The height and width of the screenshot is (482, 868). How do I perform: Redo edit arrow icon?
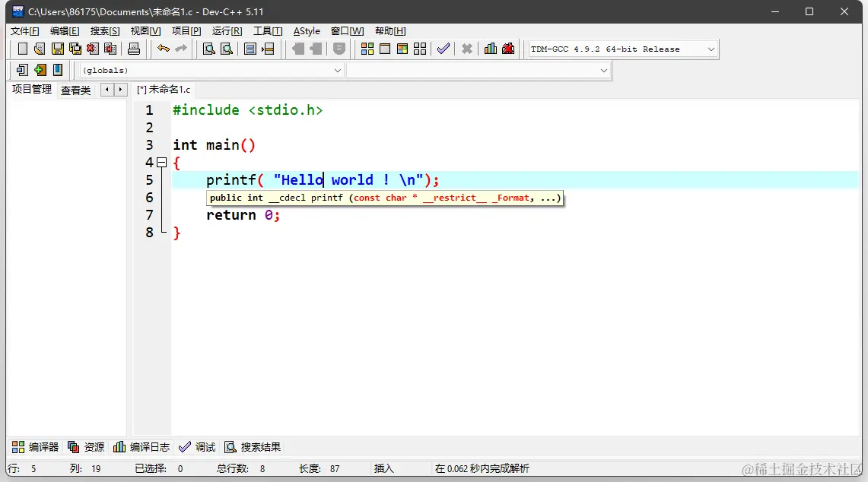(180, 49)
